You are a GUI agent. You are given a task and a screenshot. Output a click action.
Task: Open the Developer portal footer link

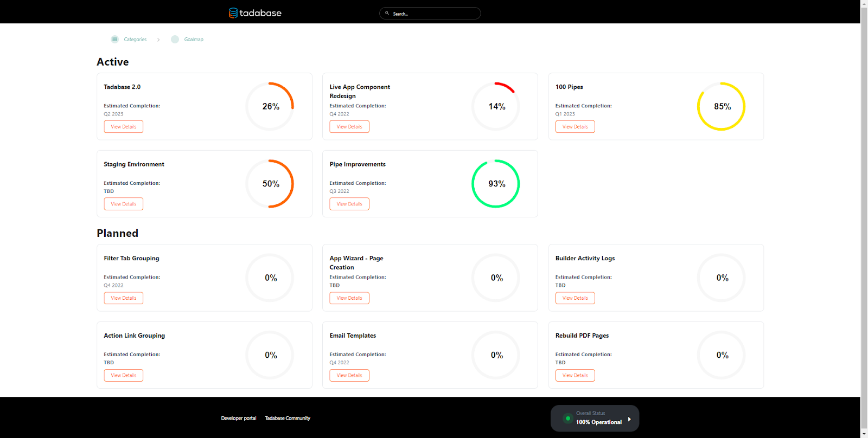tap(239, 418)
